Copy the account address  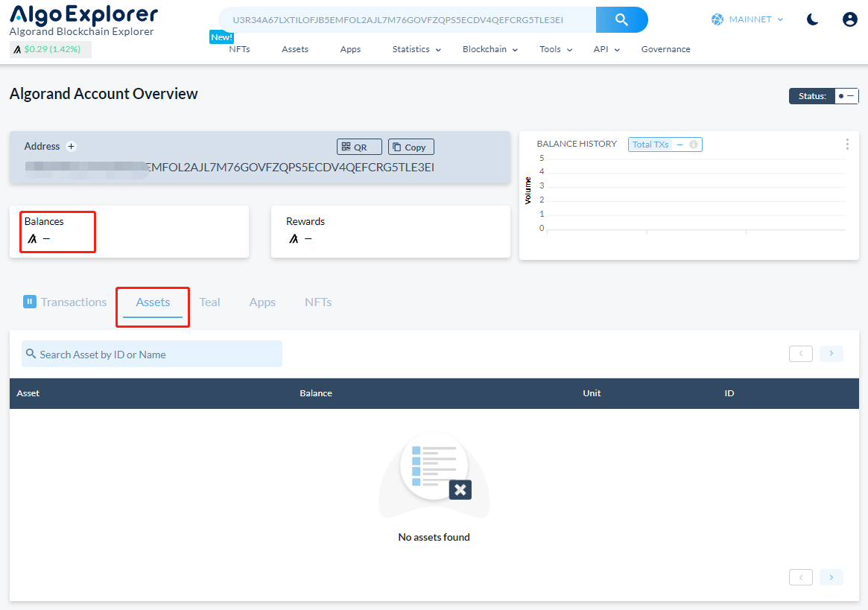(411, 147)
